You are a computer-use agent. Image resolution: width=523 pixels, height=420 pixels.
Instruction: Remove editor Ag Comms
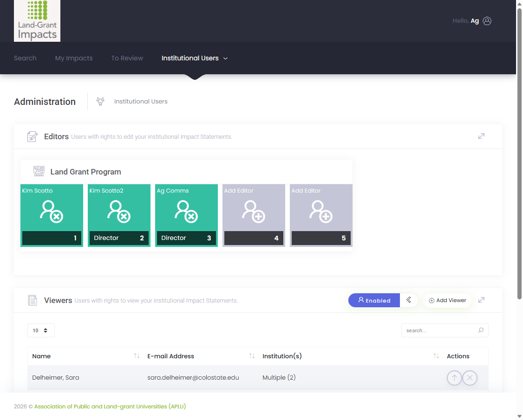tap(186, 211)
